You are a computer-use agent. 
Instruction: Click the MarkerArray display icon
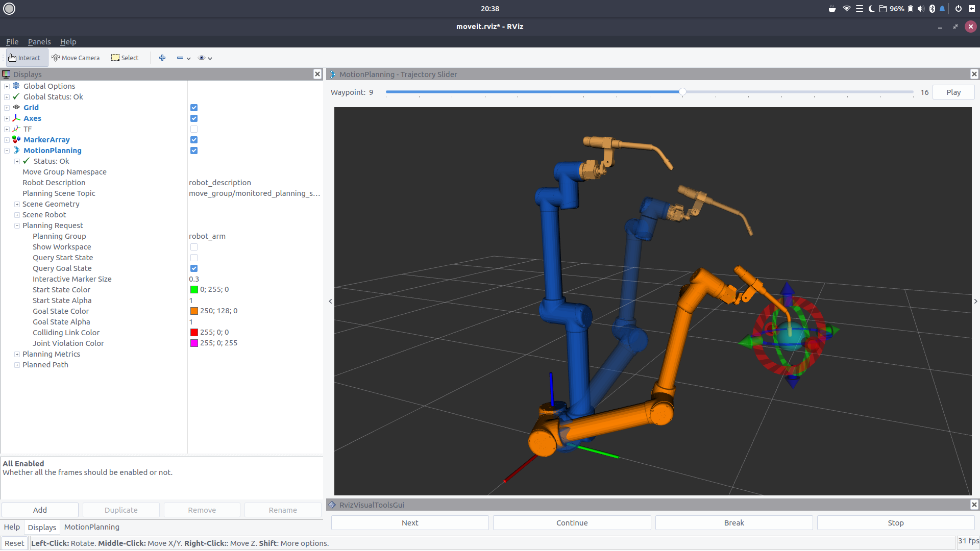pyautogui.click(x=16, y=139)
